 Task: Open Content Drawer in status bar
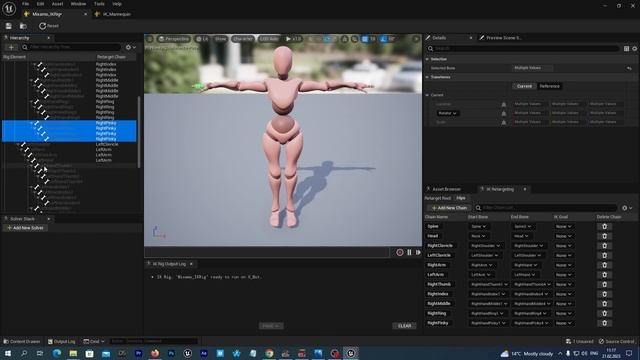pyautogui.click(x=22, y=341)
